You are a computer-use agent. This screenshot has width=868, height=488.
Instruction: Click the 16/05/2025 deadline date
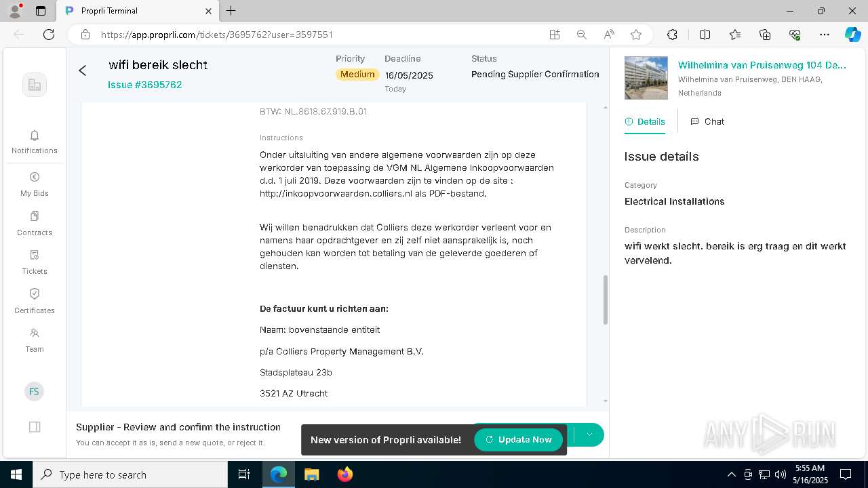pyautogui.click(x=409, y=75)
